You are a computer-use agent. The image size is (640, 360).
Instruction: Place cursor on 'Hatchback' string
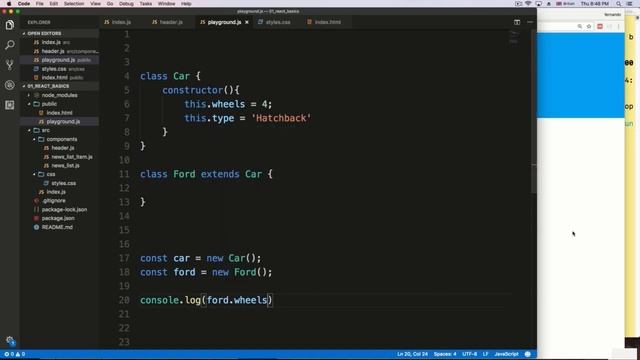pos(281,118)
